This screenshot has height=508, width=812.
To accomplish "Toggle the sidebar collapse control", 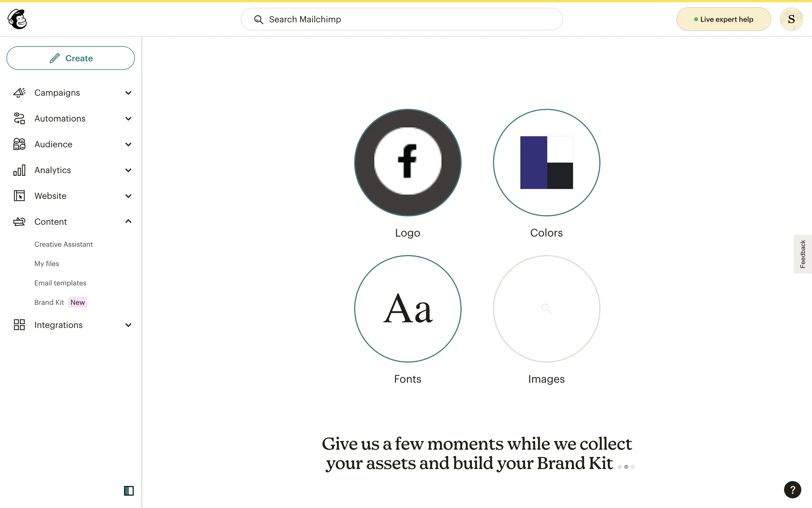I will 129,491.
